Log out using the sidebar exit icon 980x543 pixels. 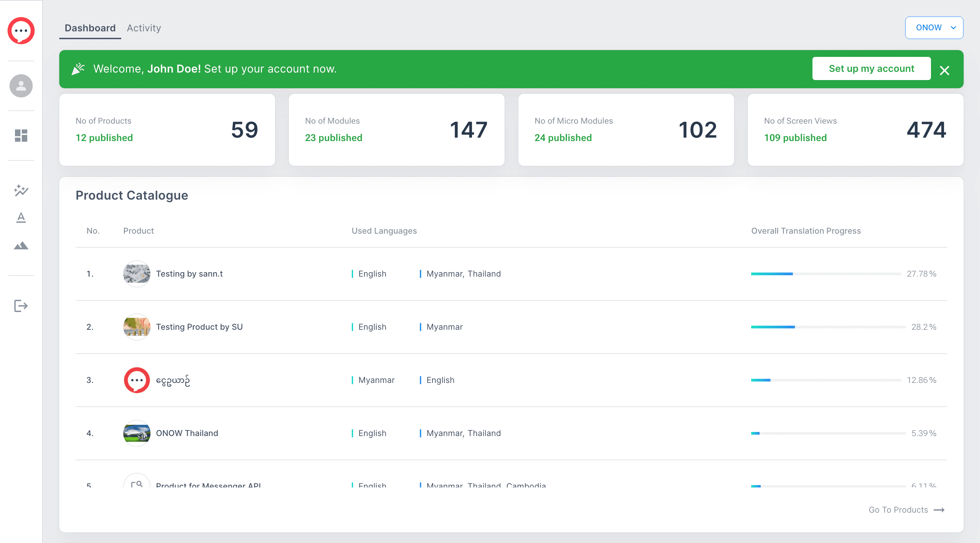pos(21,306)
